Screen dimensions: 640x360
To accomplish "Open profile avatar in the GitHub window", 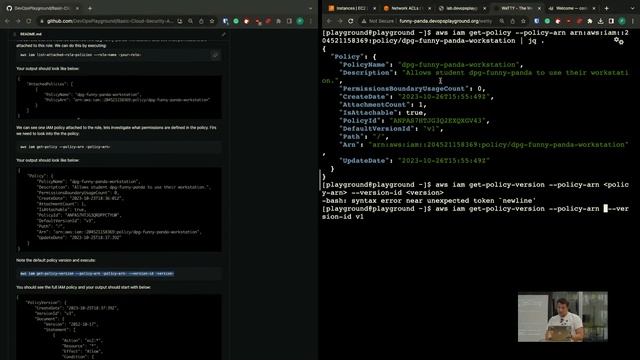I will coord(300,21).
